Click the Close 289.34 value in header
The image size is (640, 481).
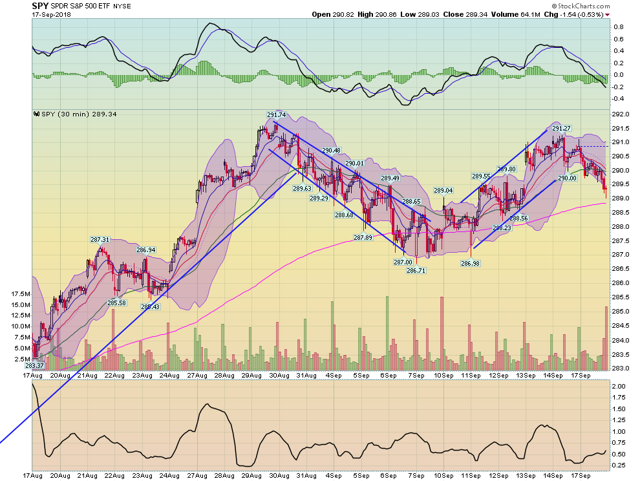click(x=464, y=14)
